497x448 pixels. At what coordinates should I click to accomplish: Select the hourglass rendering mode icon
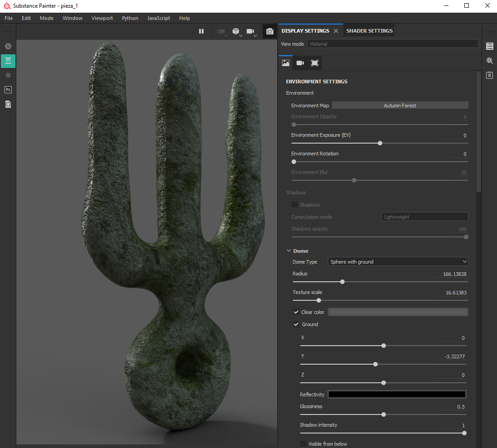point(8,61)
